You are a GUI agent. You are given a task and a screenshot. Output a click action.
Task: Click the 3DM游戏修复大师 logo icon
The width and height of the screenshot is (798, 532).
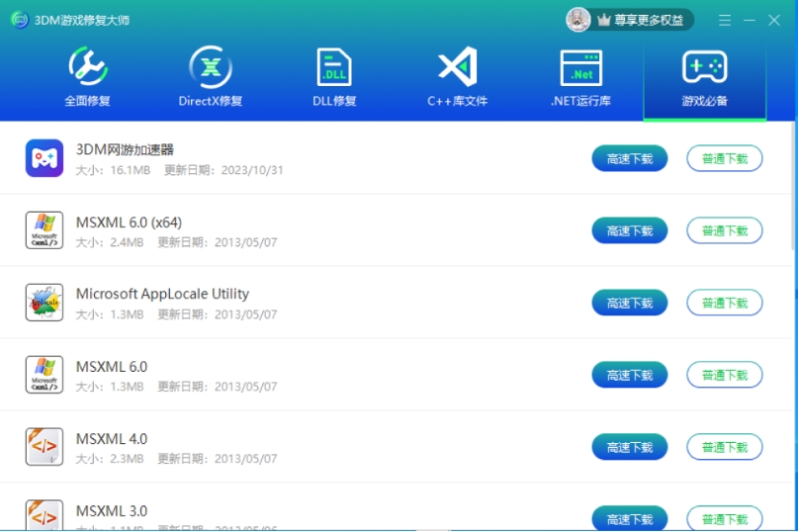(20, 20)
